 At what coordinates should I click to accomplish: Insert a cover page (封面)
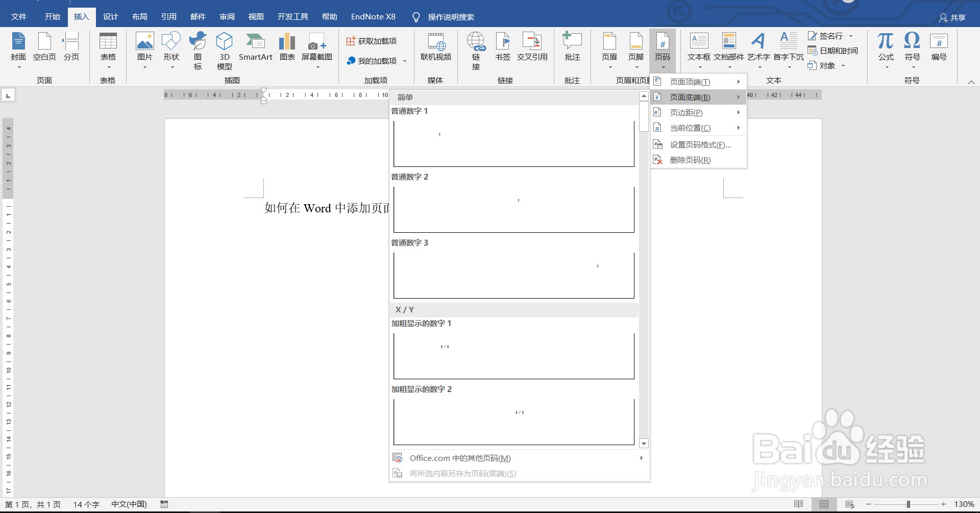18,50
